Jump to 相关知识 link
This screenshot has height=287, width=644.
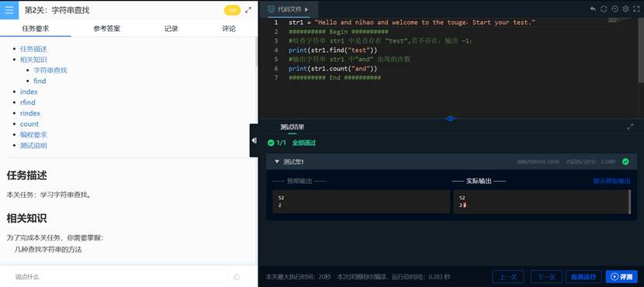(x=33, y=60)
